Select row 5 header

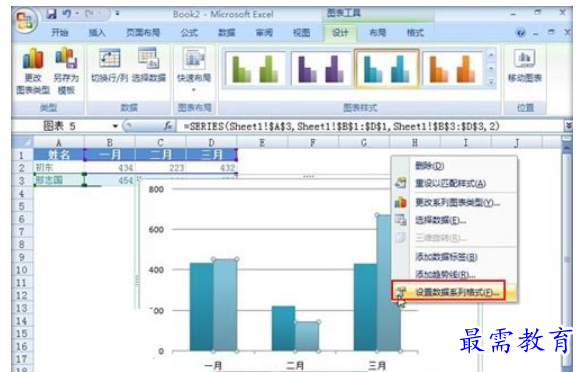(x=22, y=206)
